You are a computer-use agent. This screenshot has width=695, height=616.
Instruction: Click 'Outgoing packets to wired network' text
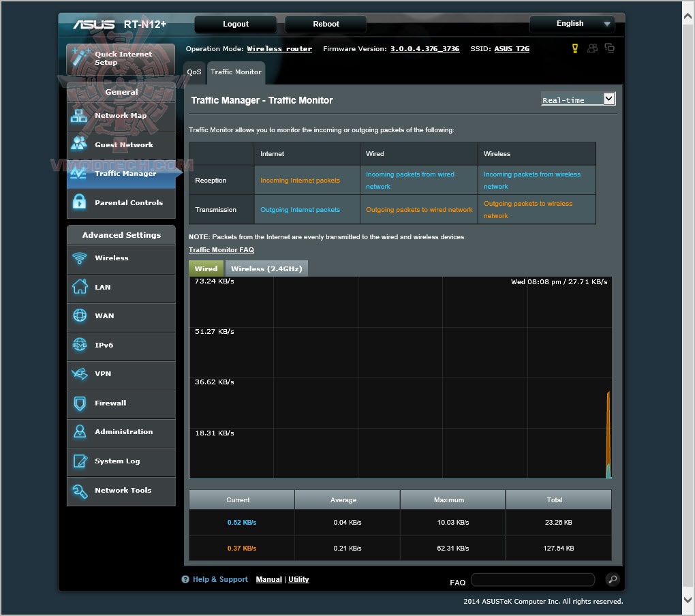[x=419, y=210]
